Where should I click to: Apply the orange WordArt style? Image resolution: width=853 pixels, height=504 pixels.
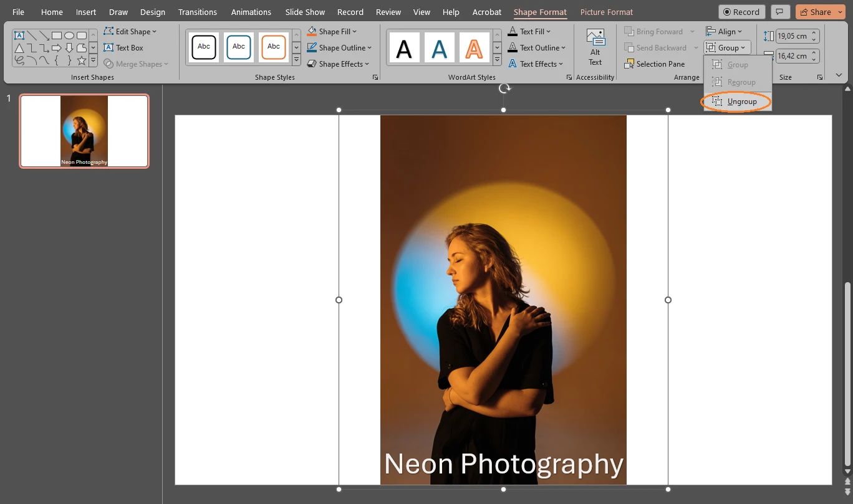point(475,47)
